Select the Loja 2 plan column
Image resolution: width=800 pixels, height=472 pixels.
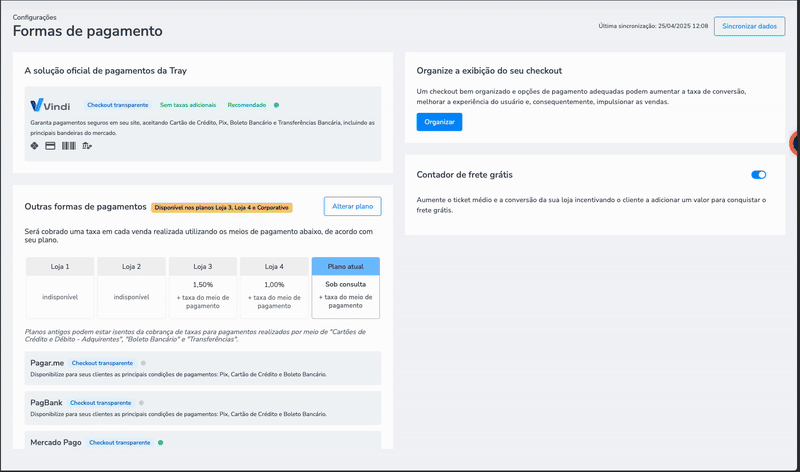132,288
